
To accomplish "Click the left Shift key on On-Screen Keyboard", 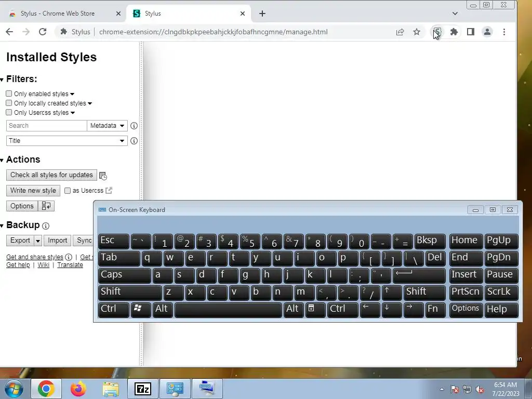I will [x=130, y=292].
